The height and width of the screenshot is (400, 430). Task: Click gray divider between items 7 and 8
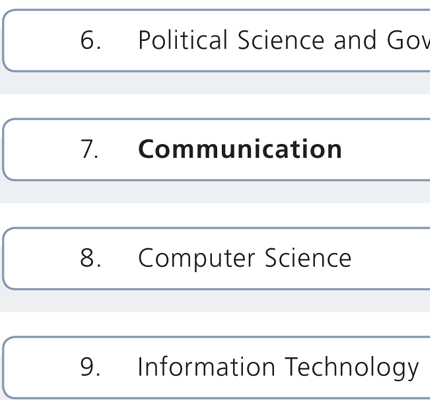(215, 192)
